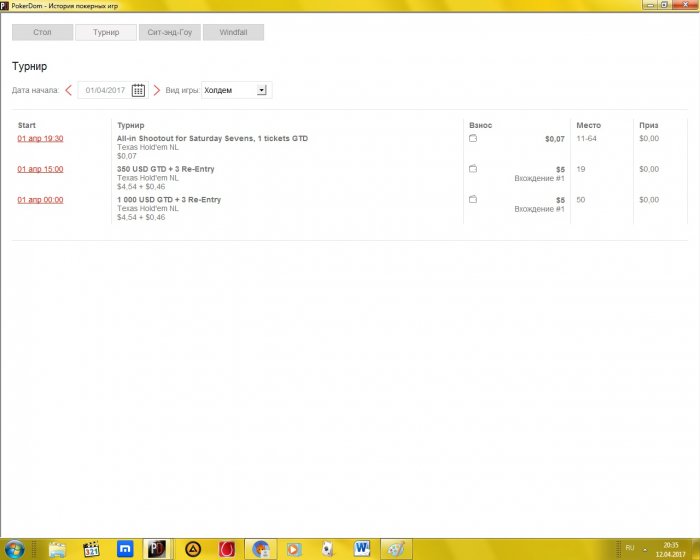Click the Место column header

point(588,125)
